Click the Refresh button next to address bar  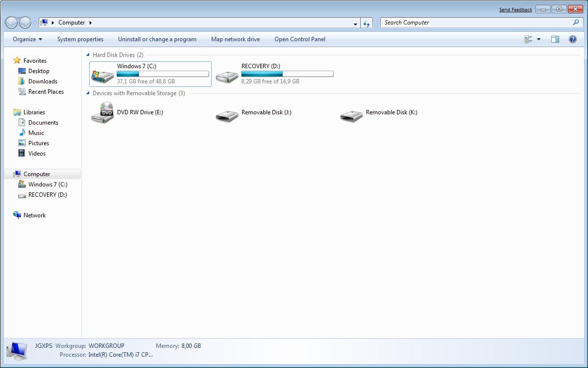(367, 23)
